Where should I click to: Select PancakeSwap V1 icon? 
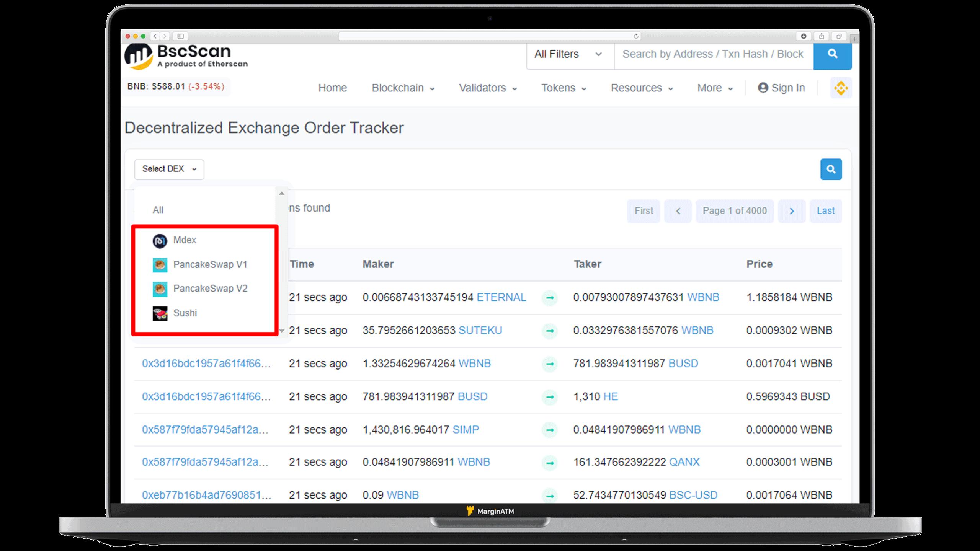160,264
